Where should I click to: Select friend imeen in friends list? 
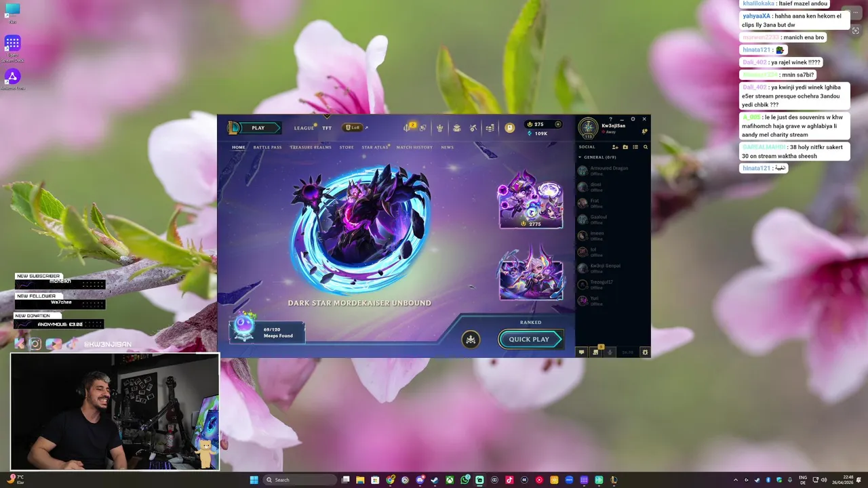pyautogui.click(x=612, y=235)
